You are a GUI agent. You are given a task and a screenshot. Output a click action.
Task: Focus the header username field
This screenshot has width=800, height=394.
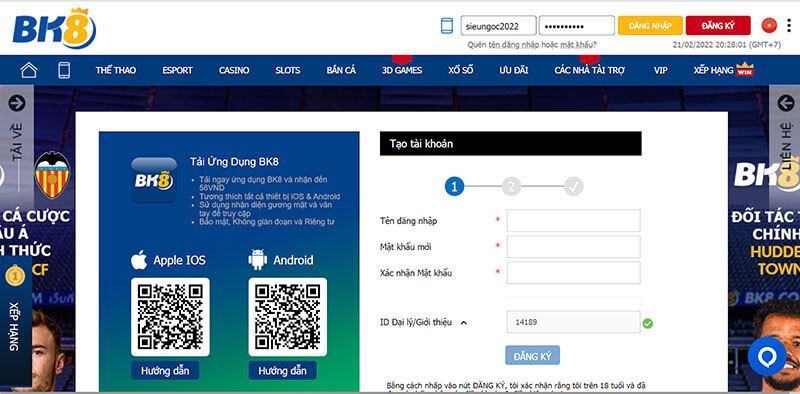498,26
